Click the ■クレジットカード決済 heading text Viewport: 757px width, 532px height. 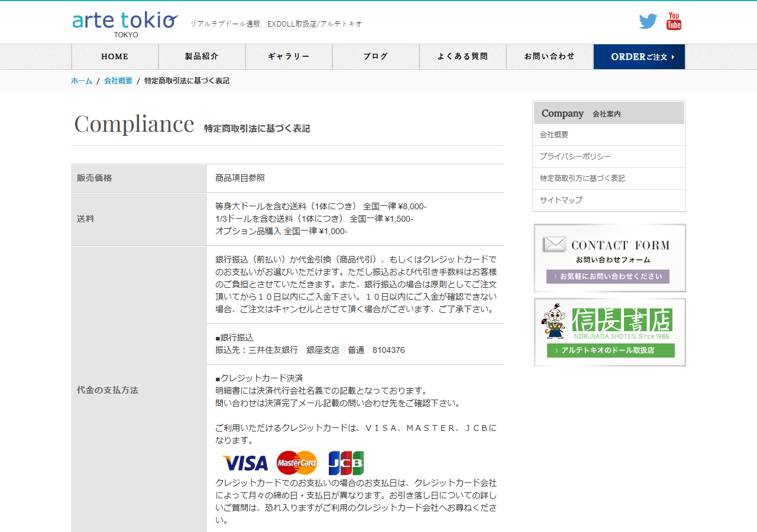pyautogui.click(x=259, y=378)
